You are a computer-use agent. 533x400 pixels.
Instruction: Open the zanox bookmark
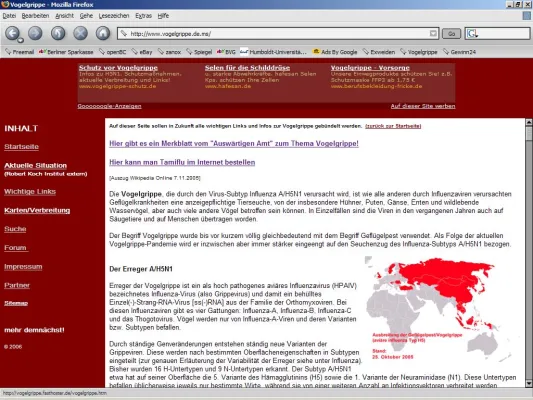click(169, 52)
